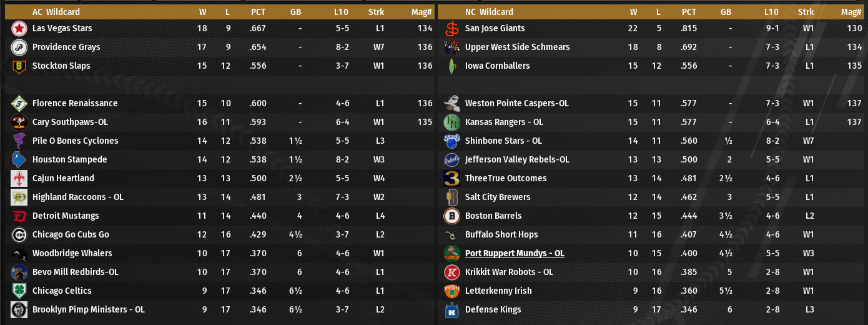Click the Providence Grays logo icon
The height and width of the screenshot is (325, 868).
[x=19, y=47]
